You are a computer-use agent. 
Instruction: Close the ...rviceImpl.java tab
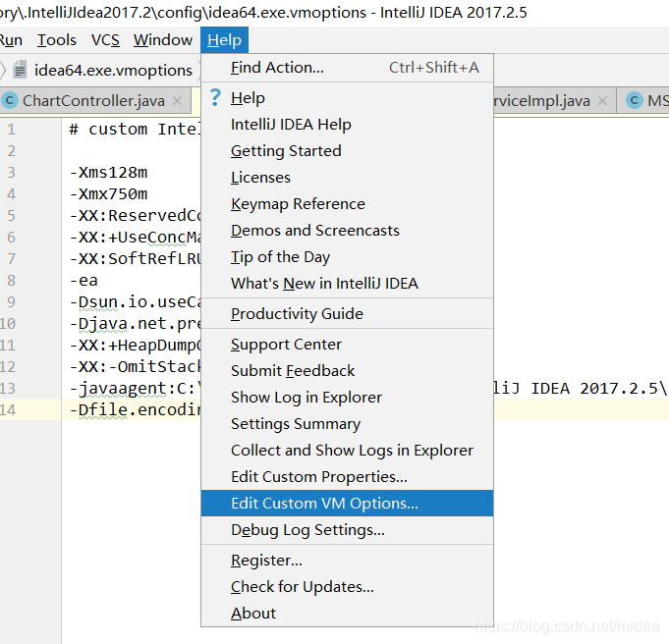click(x=602, y=101)
